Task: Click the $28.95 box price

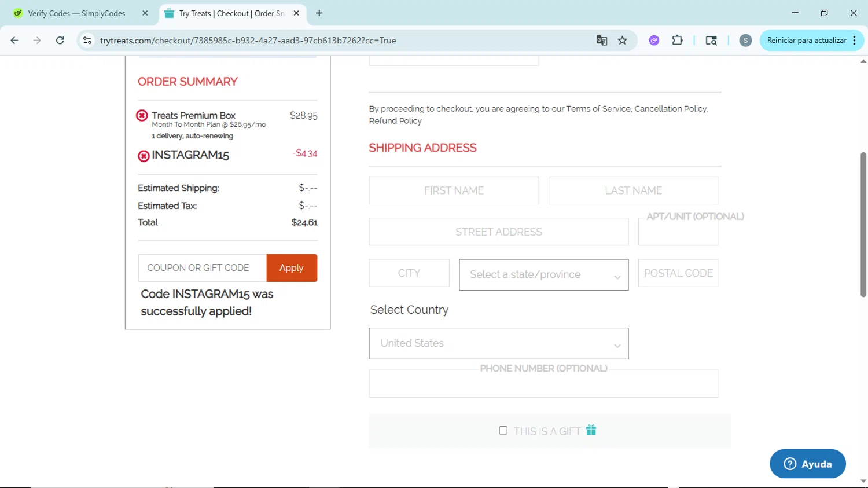Action: (304, 115)
